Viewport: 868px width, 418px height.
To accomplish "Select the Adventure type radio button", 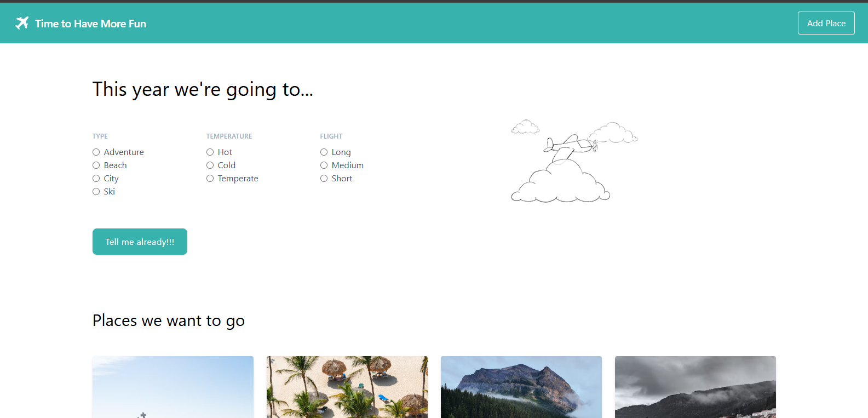I will click(96, 152).
